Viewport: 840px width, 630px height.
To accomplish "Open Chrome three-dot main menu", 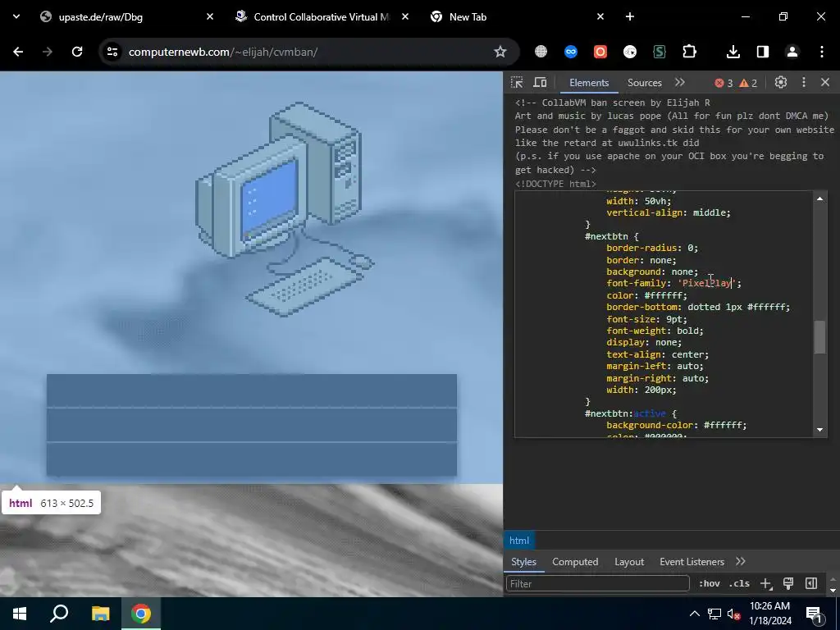I will pyautogui.click(x=822, y=52).
